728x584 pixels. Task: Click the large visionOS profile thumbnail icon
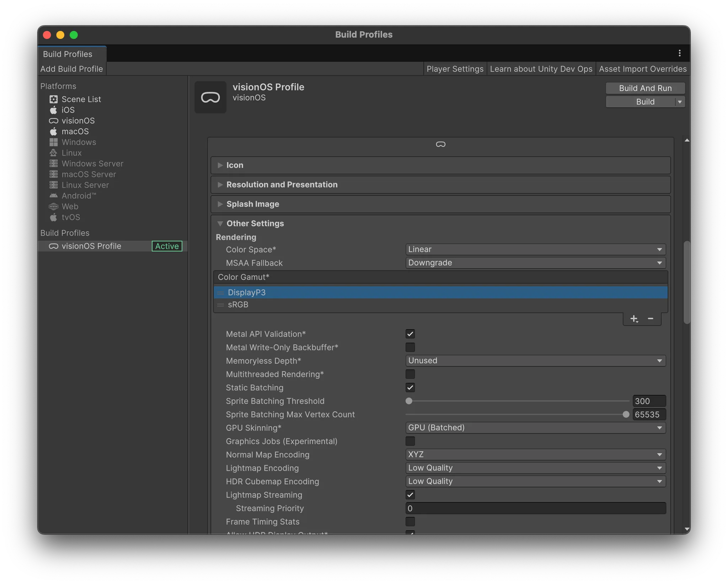point(210,97)
